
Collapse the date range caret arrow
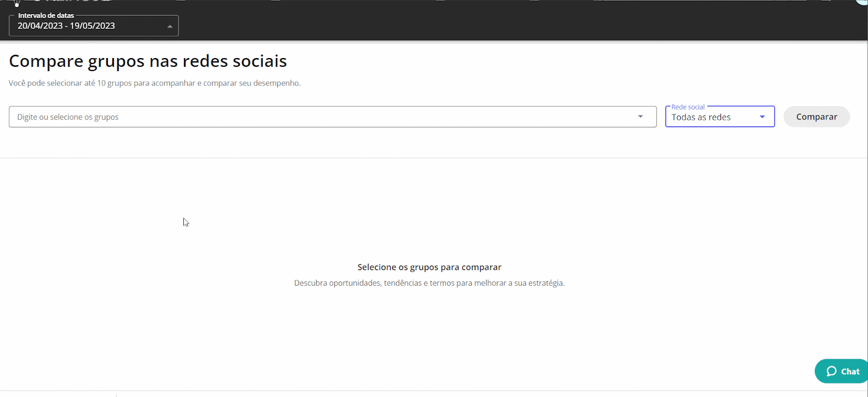[170, 26]
